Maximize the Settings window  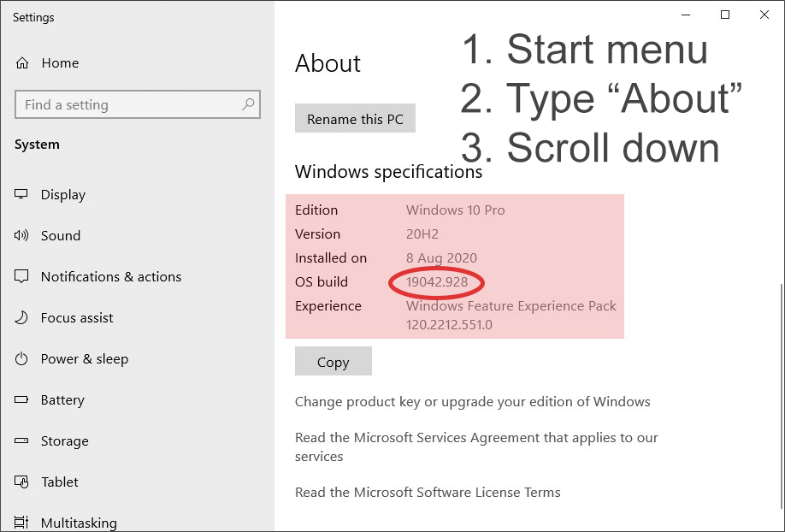click(x=725, y=15)
